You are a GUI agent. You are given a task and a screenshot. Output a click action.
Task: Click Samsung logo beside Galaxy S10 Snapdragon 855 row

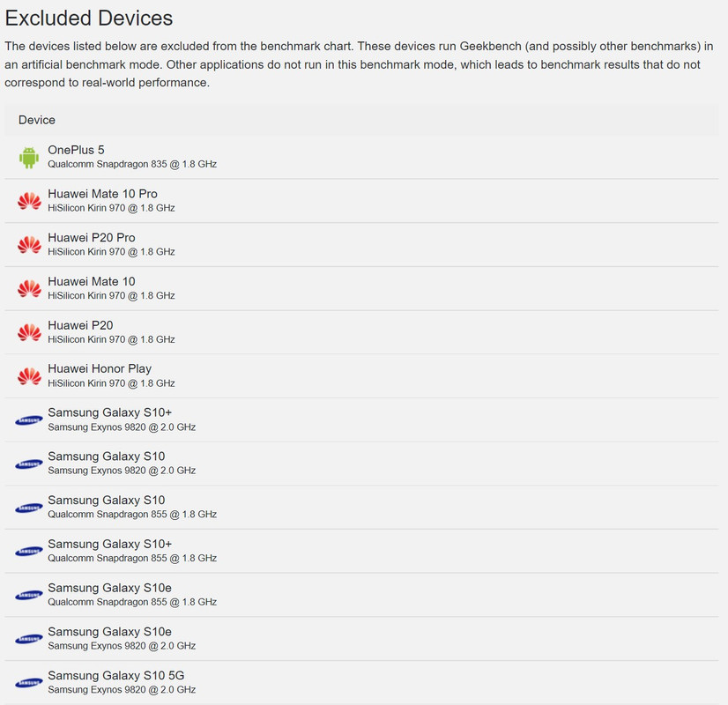[x=29, y=508]
